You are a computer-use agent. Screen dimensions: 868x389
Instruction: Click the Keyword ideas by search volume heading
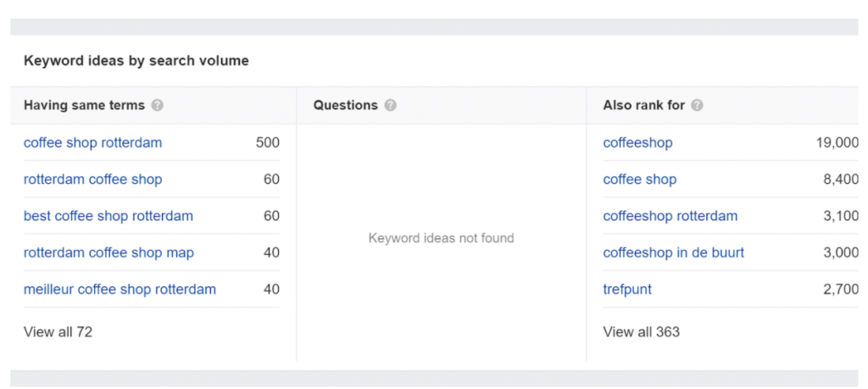pyautogui.click(x=136, y=61)
